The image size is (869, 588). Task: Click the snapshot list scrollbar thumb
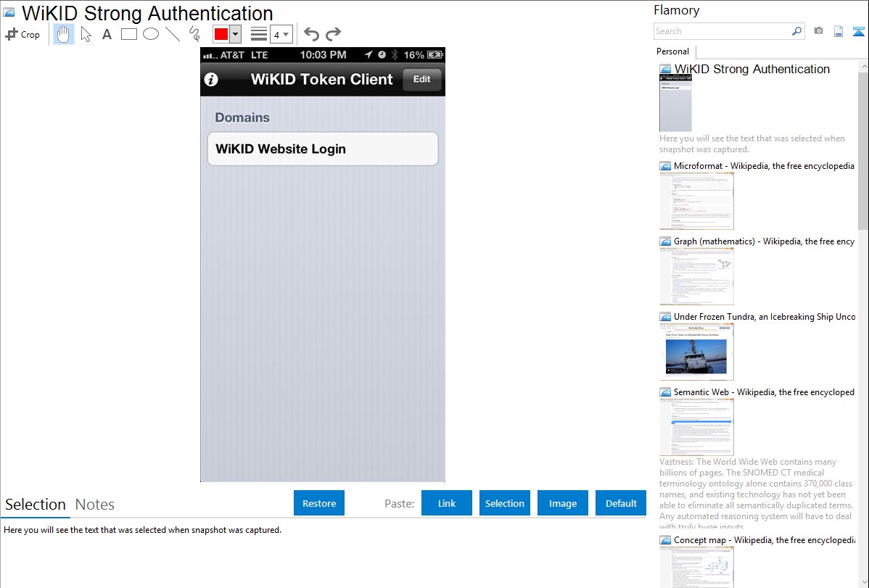tap(863, 150)
